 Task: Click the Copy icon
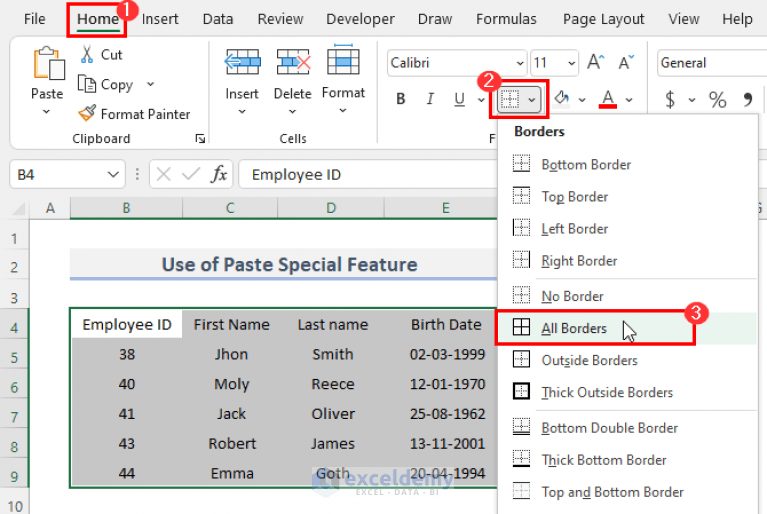87,84
